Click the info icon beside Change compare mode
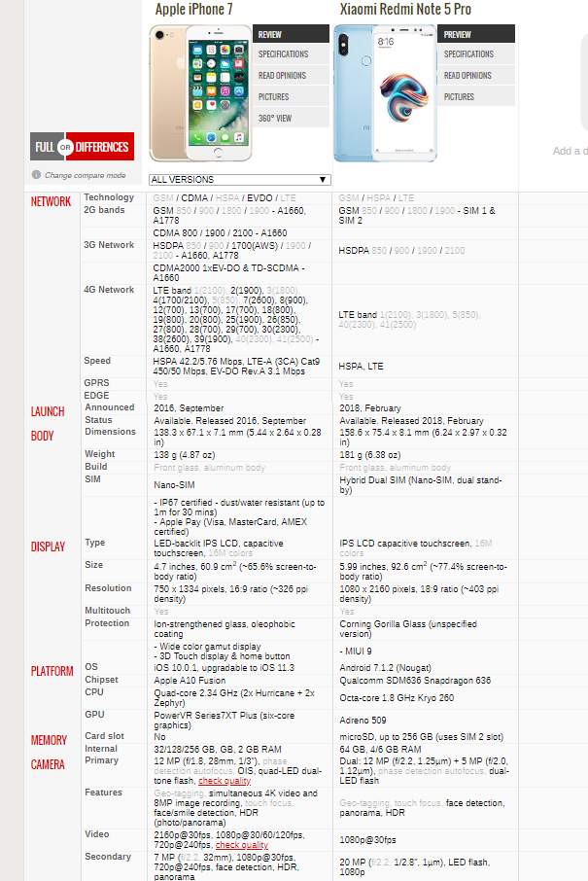The height and width of the screenshot is (881, 588). point(37,175)
